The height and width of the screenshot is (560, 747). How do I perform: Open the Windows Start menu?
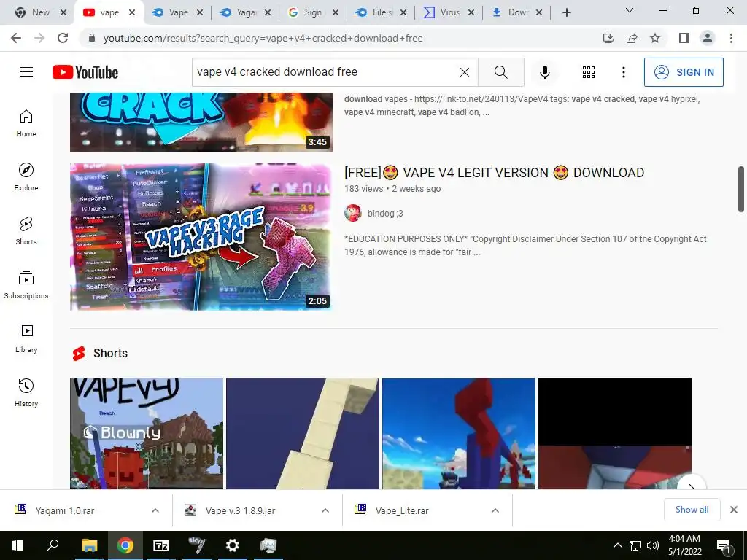coord(18,545)
